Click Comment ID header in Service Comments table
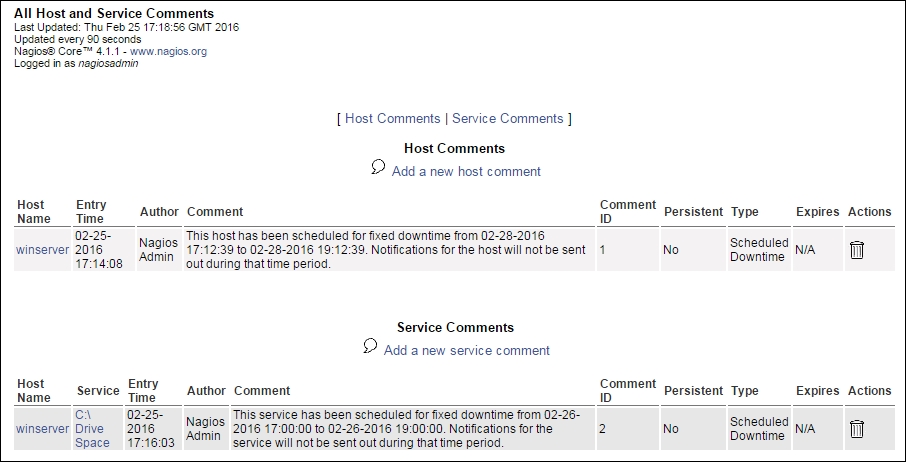This screenshot has width=906, height=462. point(627,391)
